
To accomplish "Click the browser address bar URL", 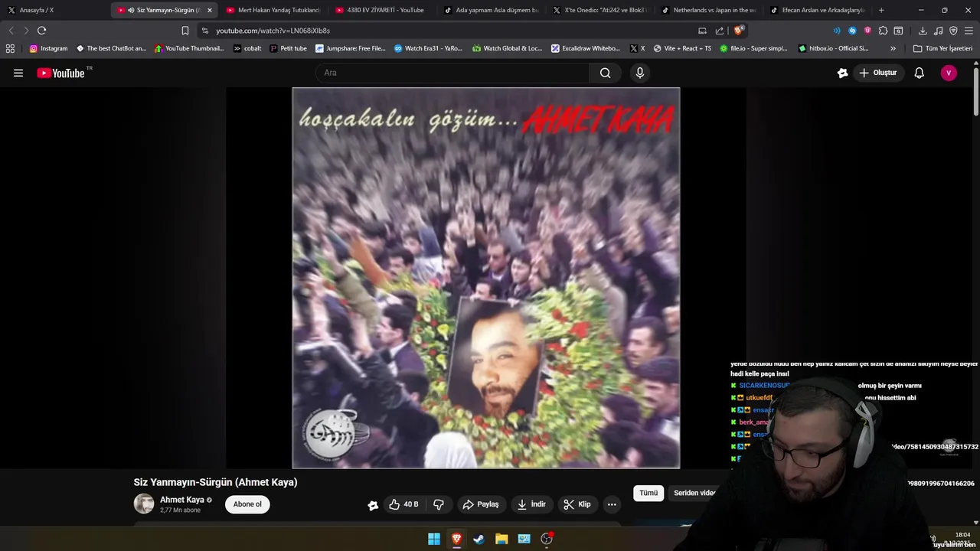I will 273,31.
